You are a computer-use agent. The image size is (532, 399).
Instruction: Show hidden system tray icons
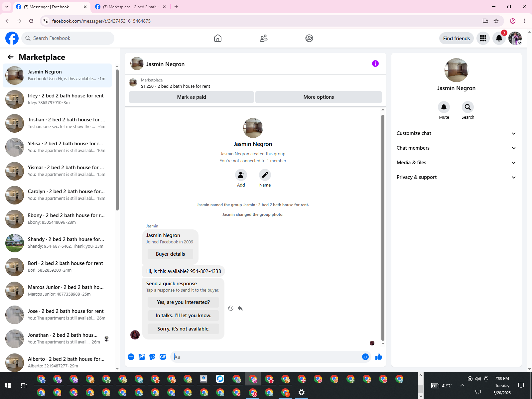462,385
